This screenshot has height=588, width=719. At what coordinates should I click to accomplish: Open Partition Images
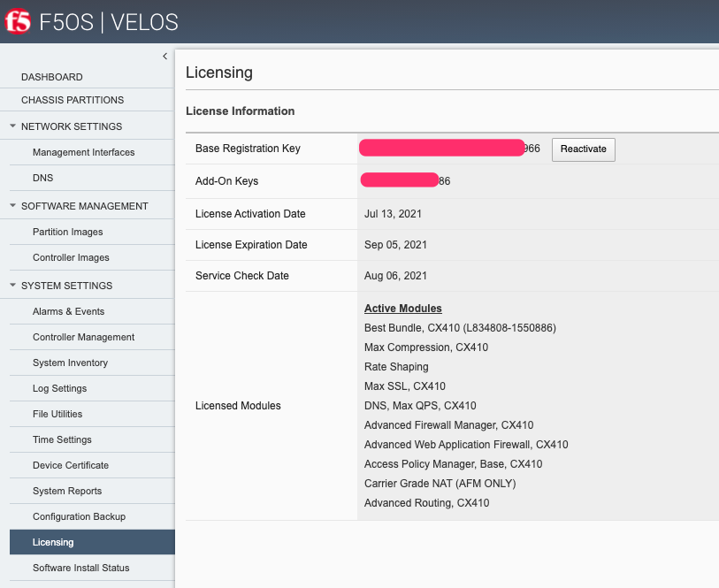(x=67, y=232)
